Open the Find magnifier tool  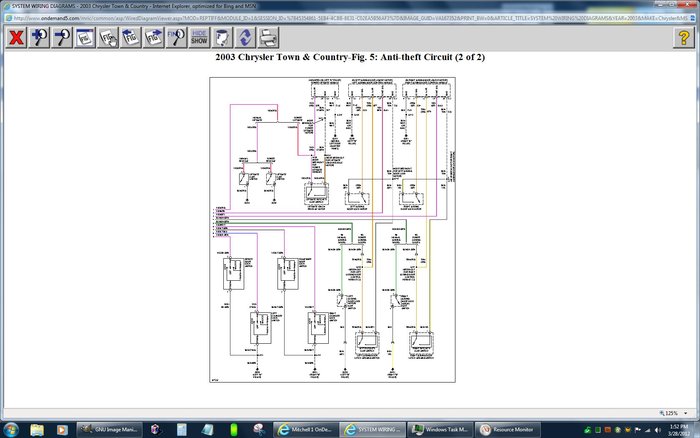(176, 37)
